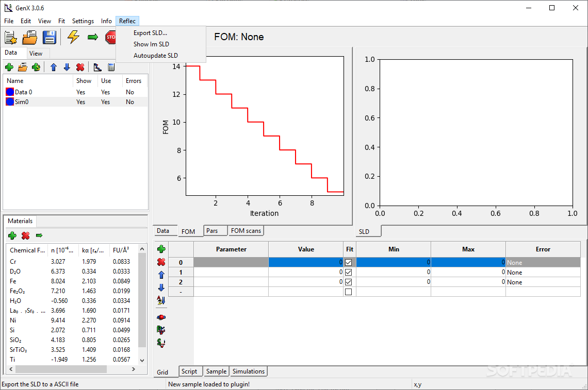Open a model file with the large folder icon
Viewport: 588px width, 390px height.
pos(29,38)
